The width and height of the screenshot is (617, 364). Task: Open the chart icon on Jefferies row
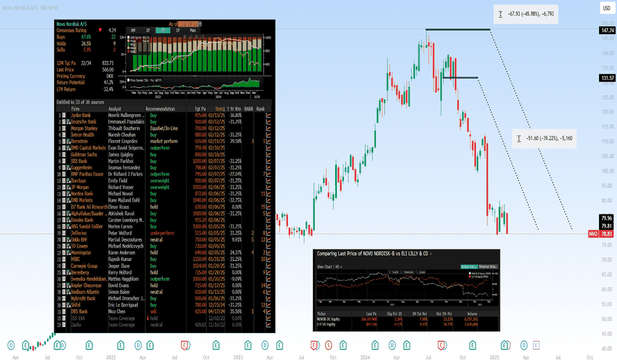point(268,233)
